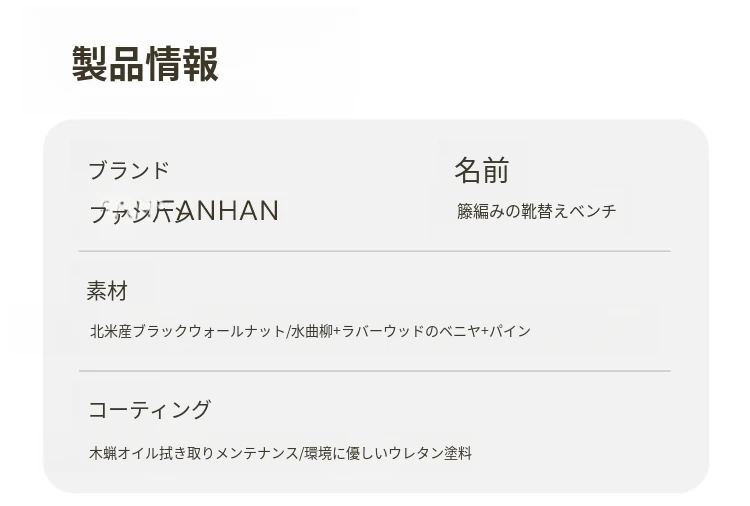Click the ラバーウッドのベニヤ material text
Image resolution: width=750 pixels, height=506 pixels.
tap(410, 331)
